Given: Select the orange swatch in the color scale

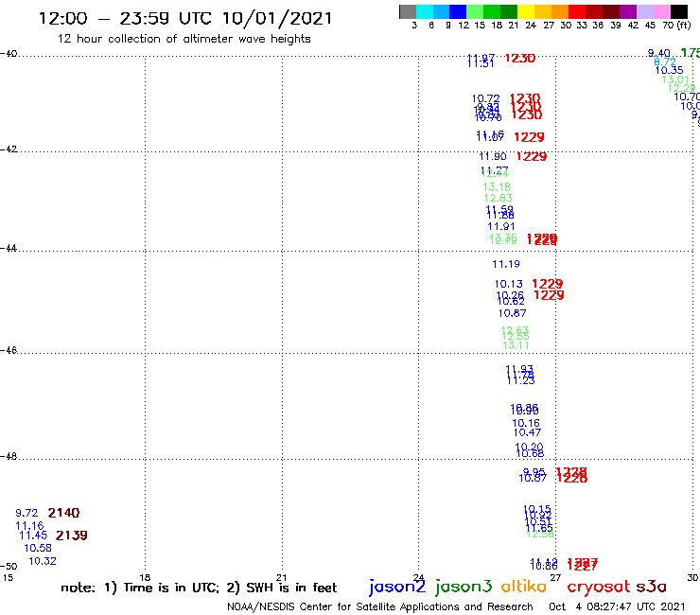Looking at the screenshot, I should coord(560,11).
